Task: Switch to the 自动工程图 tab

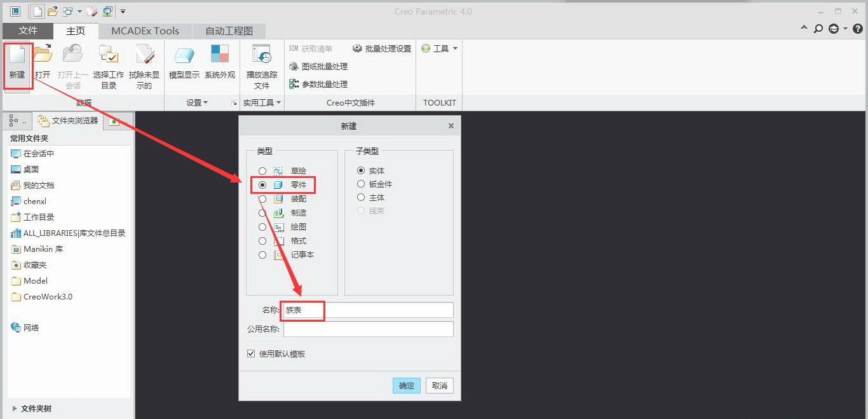Action: [x=229, y=31]
